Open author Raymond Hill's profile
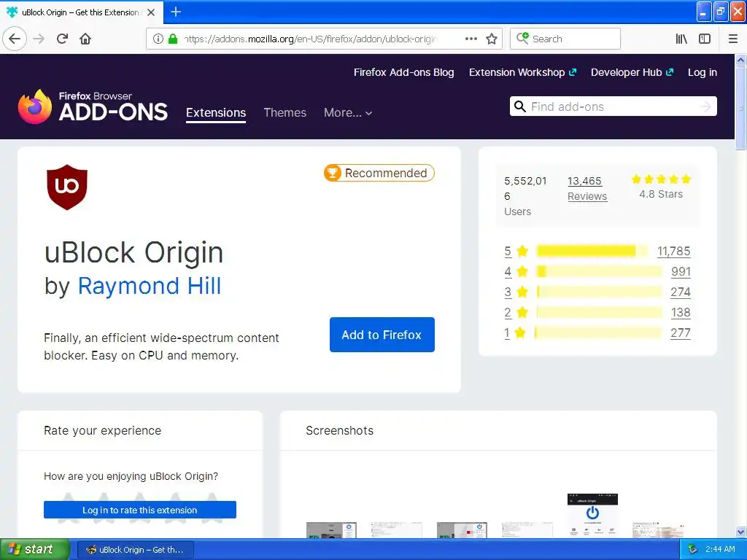 click(x=149, y=286)
